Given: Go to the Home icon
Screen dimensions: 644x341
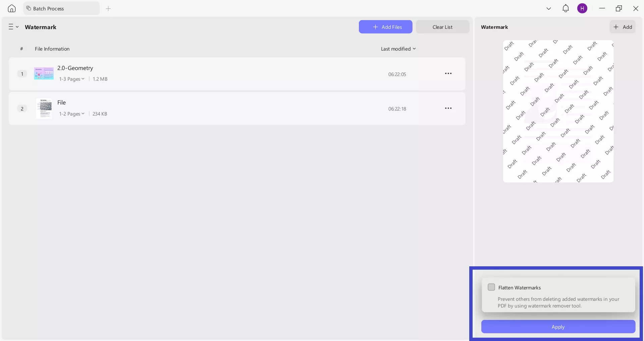Looking at the screenshot, I should pos(12,8).
